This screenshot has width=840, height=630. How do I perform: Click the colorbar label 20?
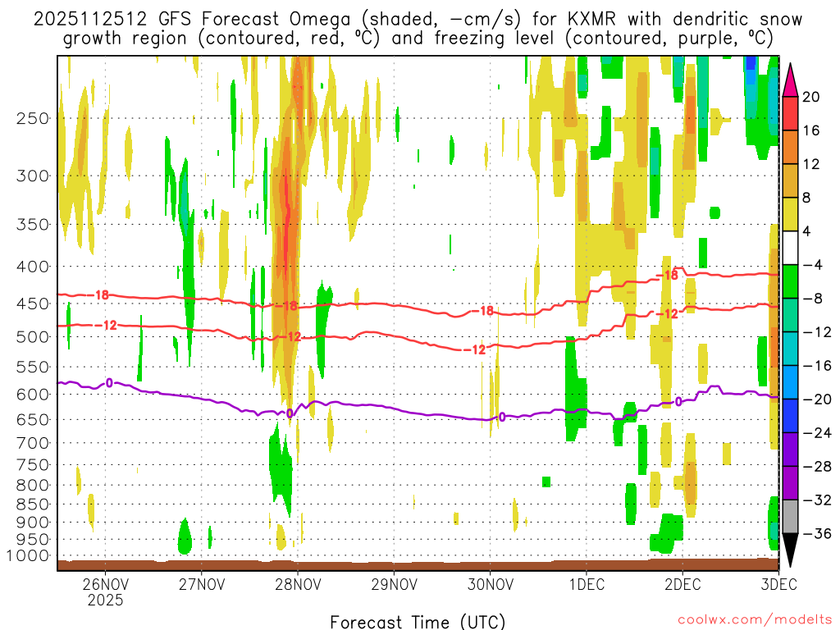(811, 97)
